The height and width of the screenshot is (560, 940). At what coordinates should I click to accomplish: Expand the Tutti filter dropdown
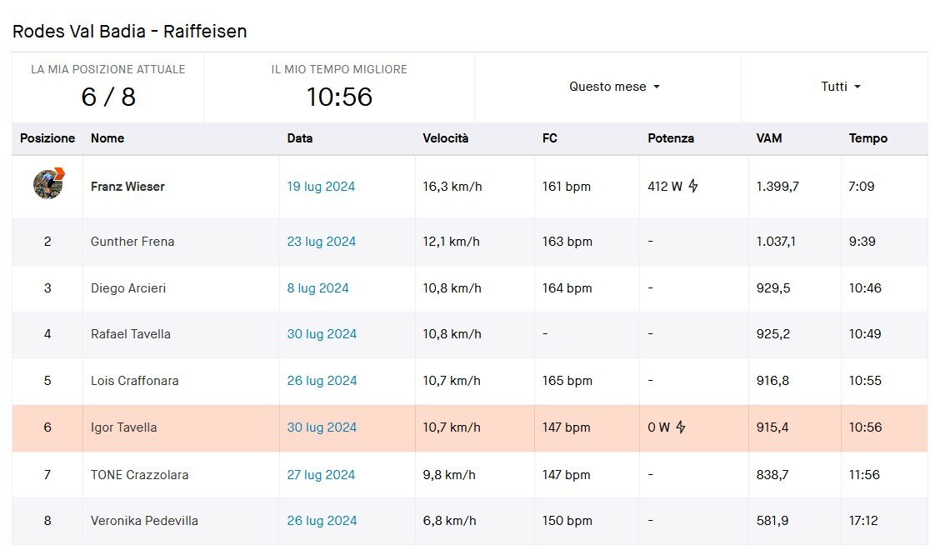[841, 87]
